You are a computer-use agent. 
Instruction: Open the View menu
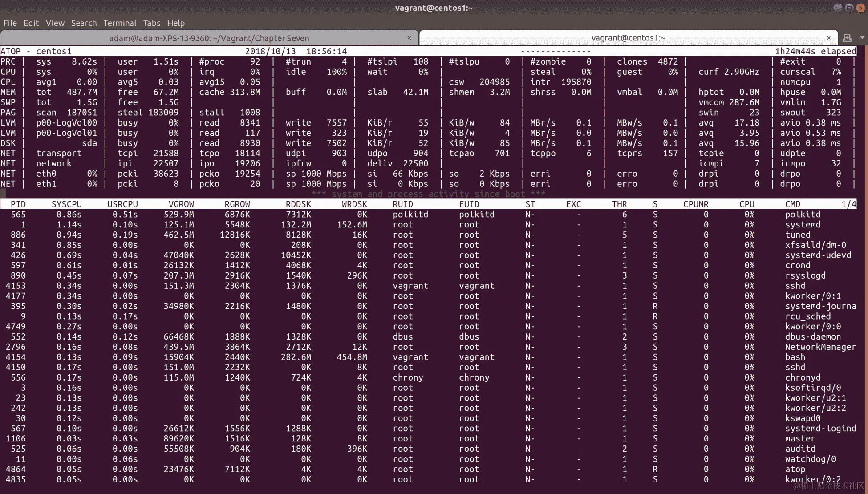click(x=55, y=23)
